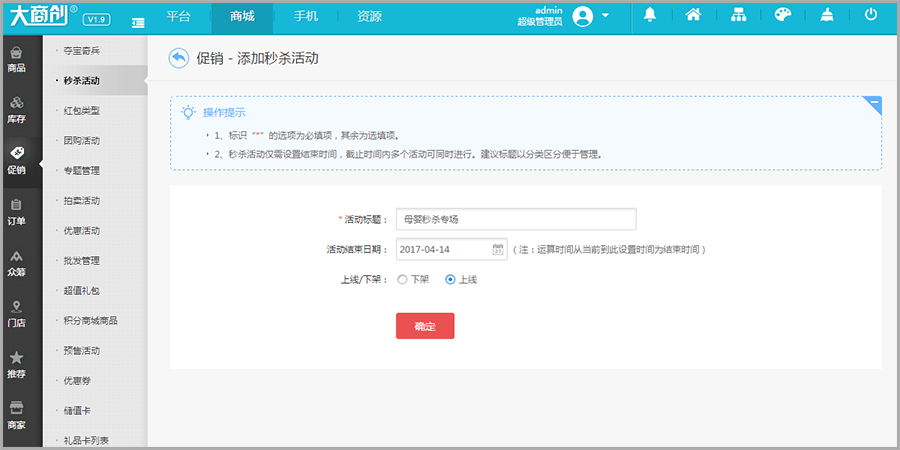Viewport: 900px width, 450px height.
Task: Expand the admin account dropdown arrow
Action: [x=605, y=15]
